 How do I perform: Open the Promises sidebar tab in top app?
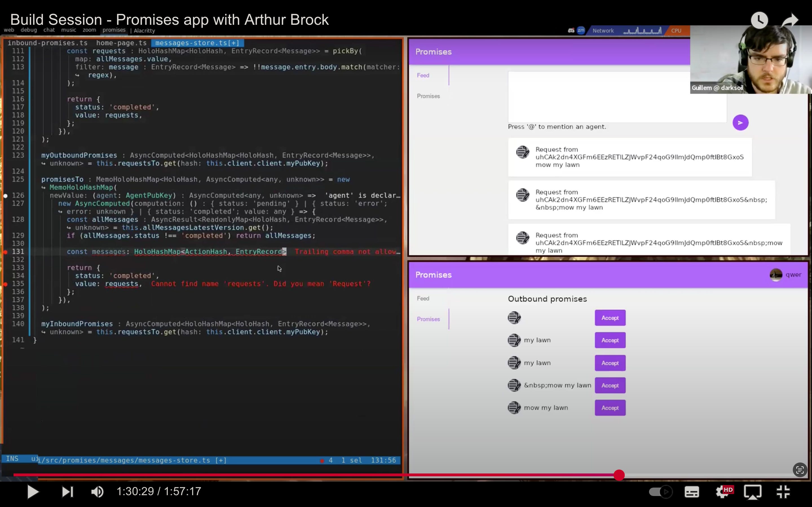pos(428,96)
